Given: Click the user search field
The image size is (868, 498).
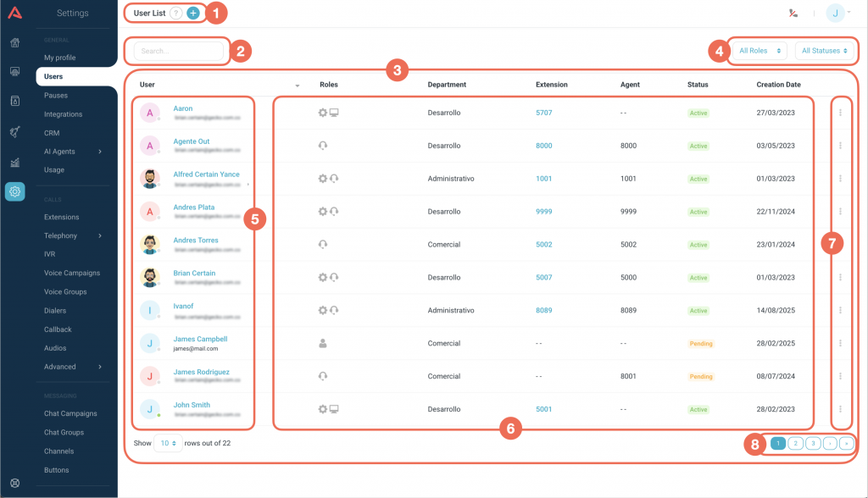Looking at the screenshot, I should pos(178,51).
